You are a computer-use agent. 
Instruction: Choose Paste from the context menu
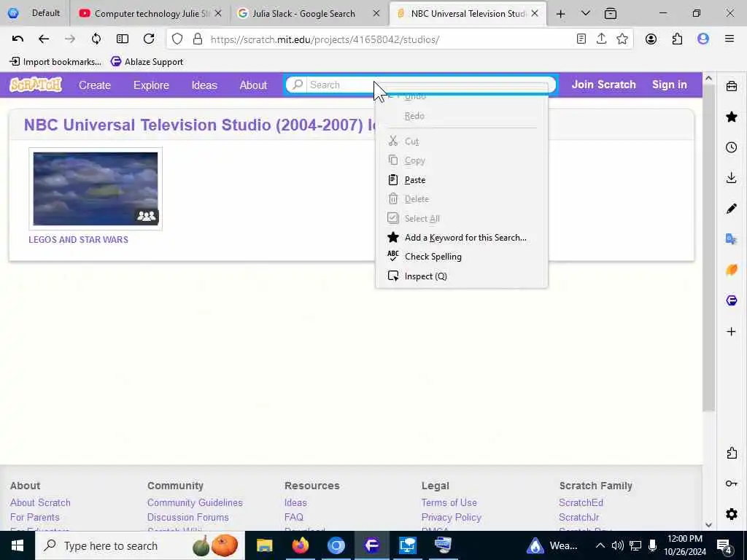(462, 180)
